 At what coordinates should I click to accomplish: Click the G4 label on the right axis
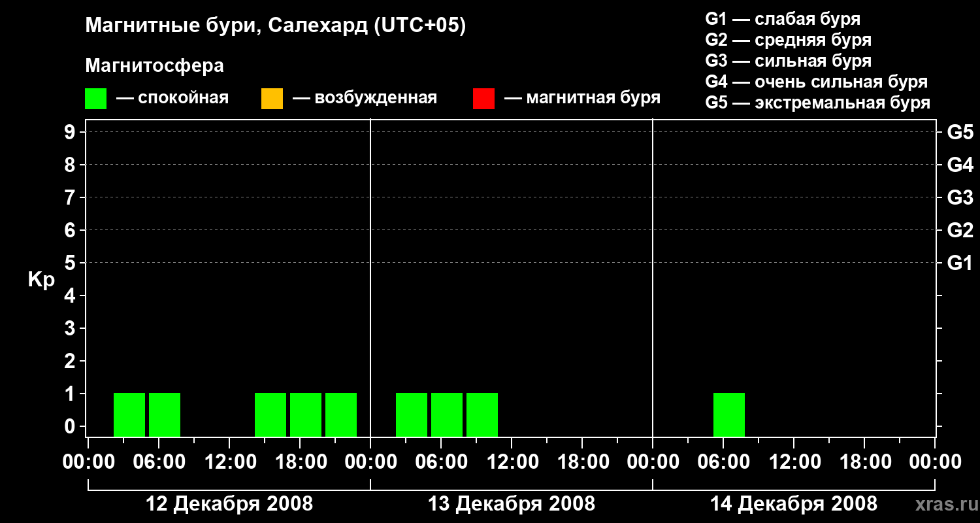(x=960, y=165)
